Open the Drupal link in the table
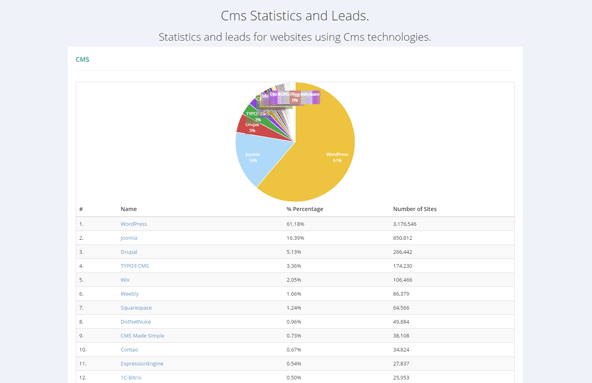The height and width of the screenshot is (383, 592). tap(129, 252)
